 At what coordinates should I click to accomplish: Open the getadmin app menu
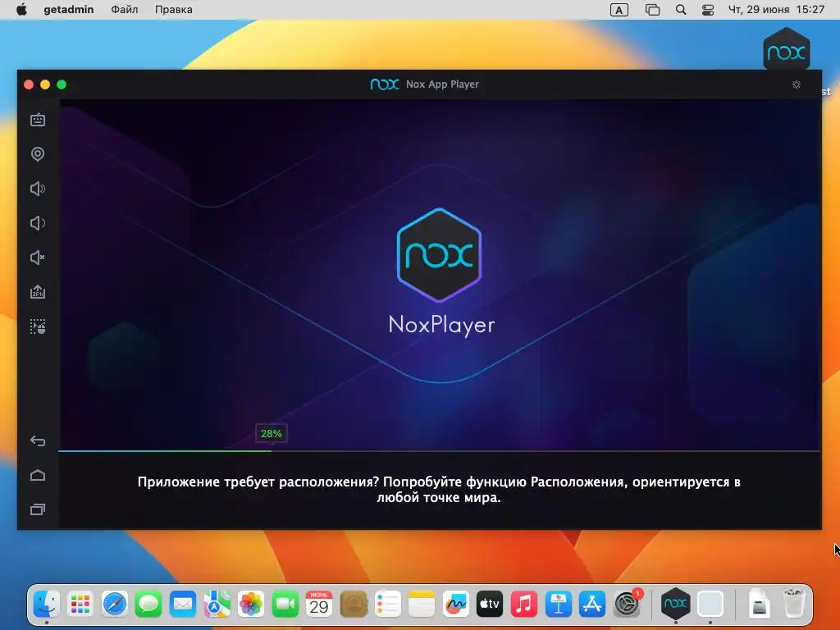point(69,10)
